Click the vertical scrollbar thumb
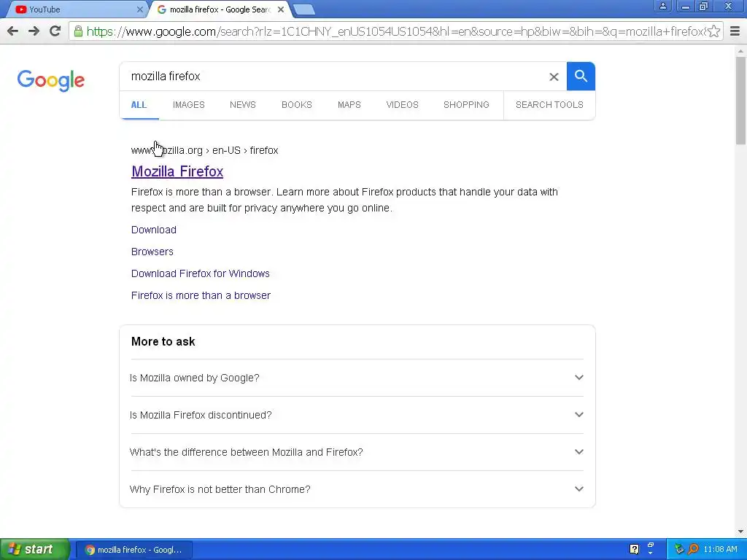 coord(740,100)
